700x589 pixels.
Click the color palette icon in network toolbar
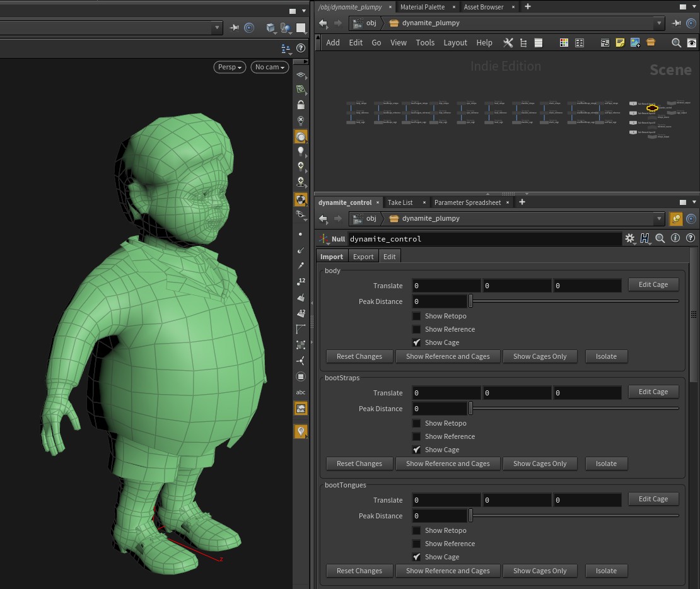point(564,43)
